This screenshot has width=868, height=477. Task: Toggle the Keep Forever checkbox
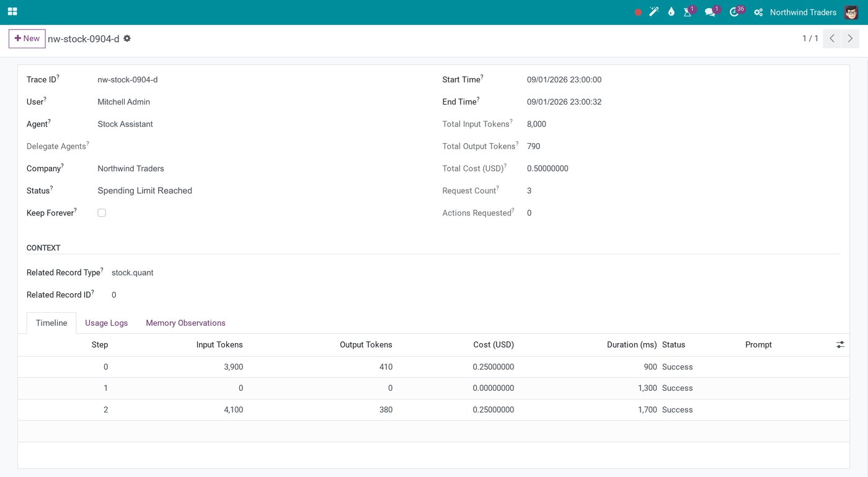pyautogui.click(x=102, y=212)
